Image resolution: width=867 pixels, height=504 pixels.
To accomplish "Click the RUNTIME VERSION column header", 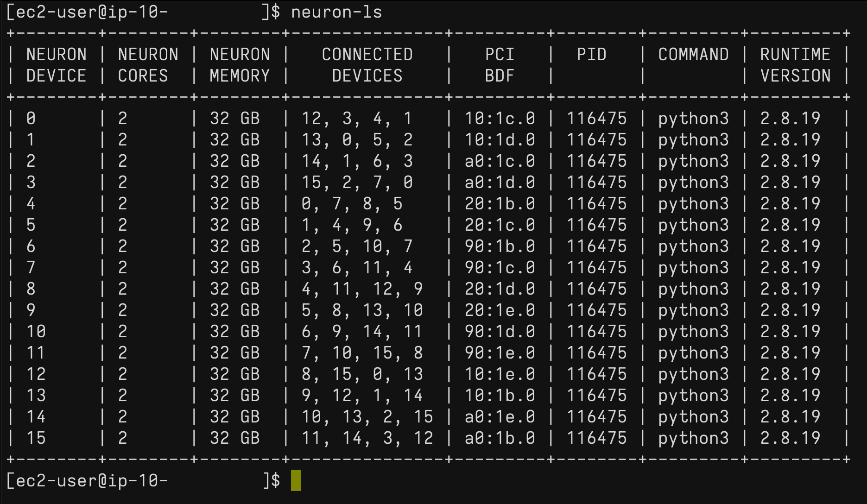I will (794, 65).
